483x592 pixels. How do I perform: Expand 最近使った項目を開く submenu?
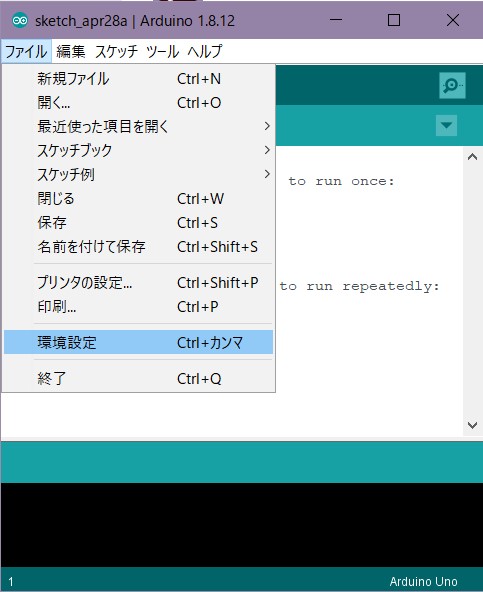138,126
